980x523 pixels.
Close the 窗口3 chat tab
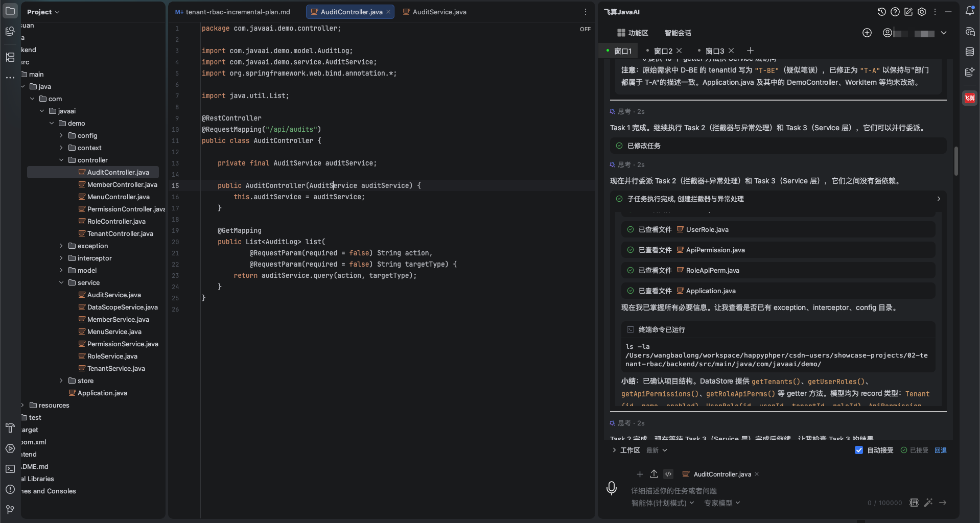731,51
